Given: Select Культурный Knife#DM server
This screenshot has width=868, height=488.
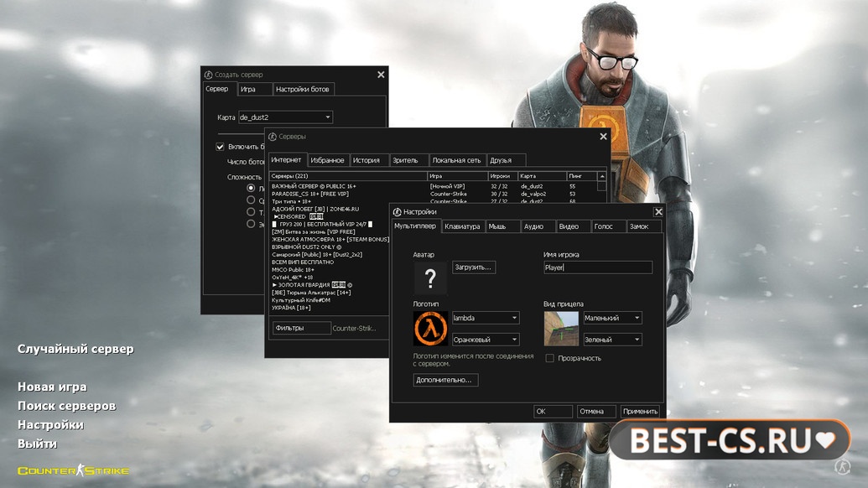Looking at the screenshot, I should [330, 300].
